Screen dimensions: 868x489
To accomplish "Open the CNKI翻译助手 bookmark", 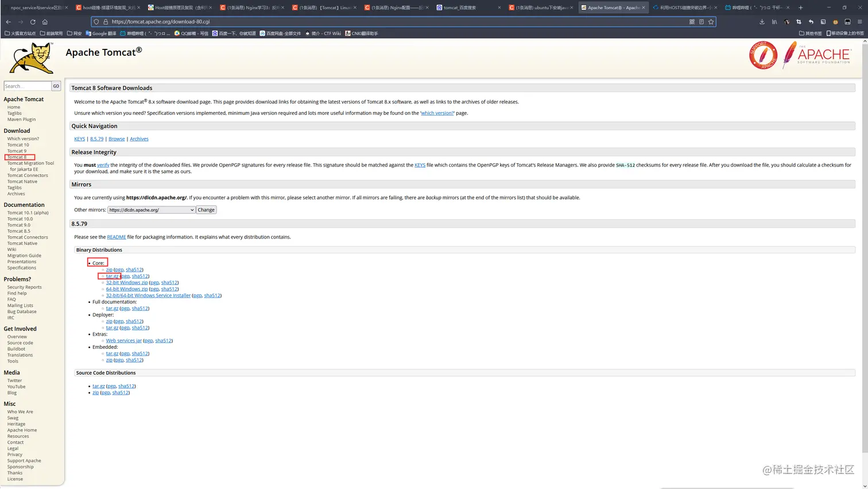I will (361, 33).
